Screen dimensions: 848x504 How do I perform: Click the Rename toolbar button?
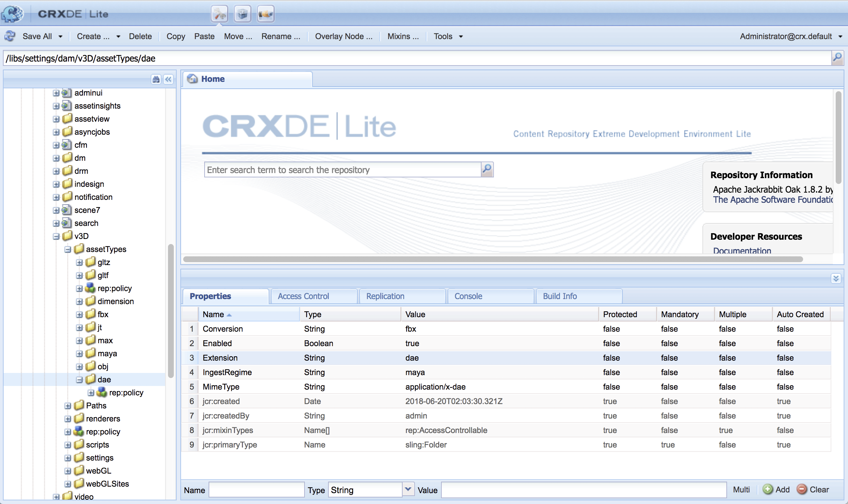click(x=281, y=36)
